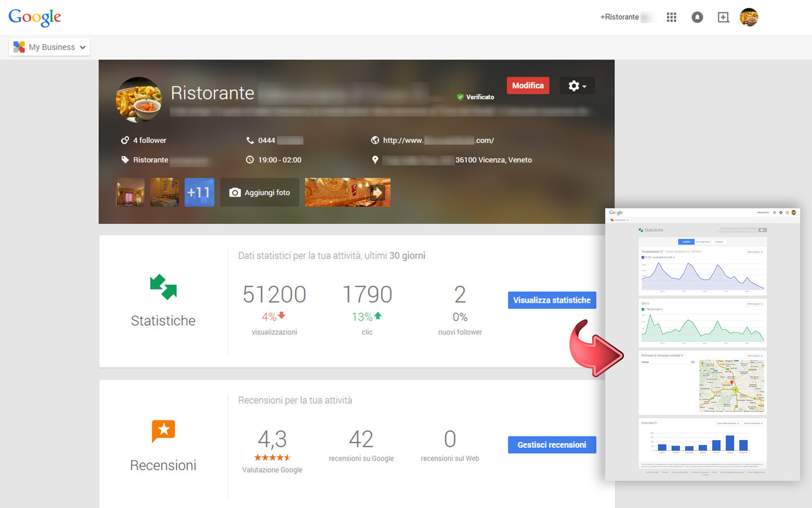Open the Google apps grid
The height and width of the screenshot is (508, 812).
coord(671,17)
